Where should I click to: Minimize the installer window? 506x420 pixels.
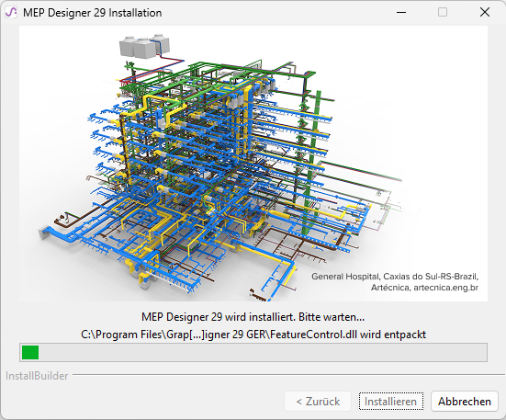(x=401, y=12)
